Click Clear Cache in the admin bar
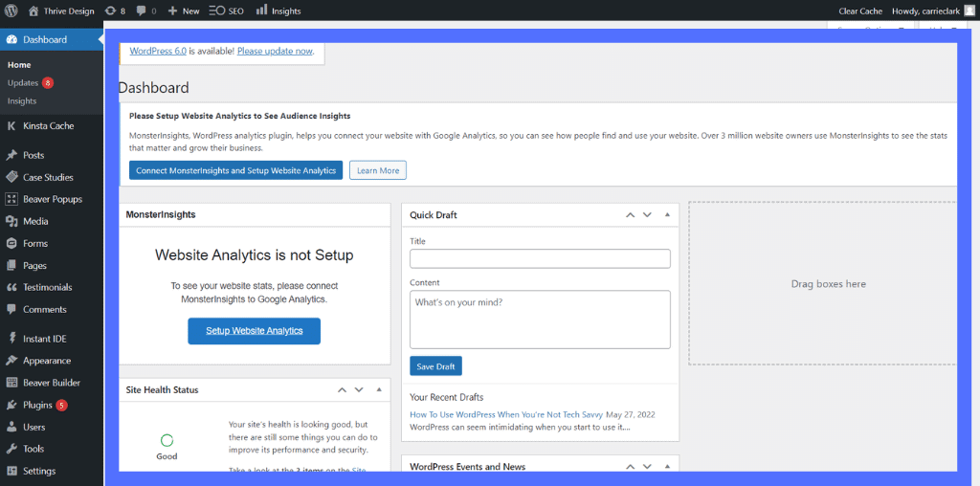This screenshot has height=486, width=980. 860,11
